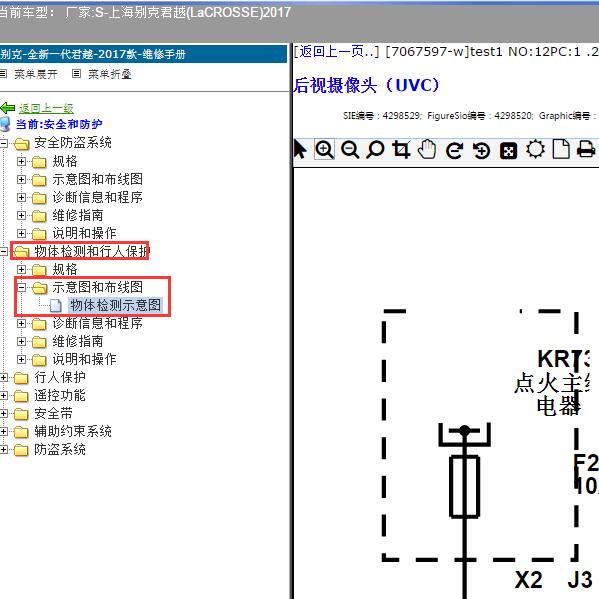Expand 规格 under 安全防盗系统
This screenshot has width=599, height=599.
pos(21,162)
